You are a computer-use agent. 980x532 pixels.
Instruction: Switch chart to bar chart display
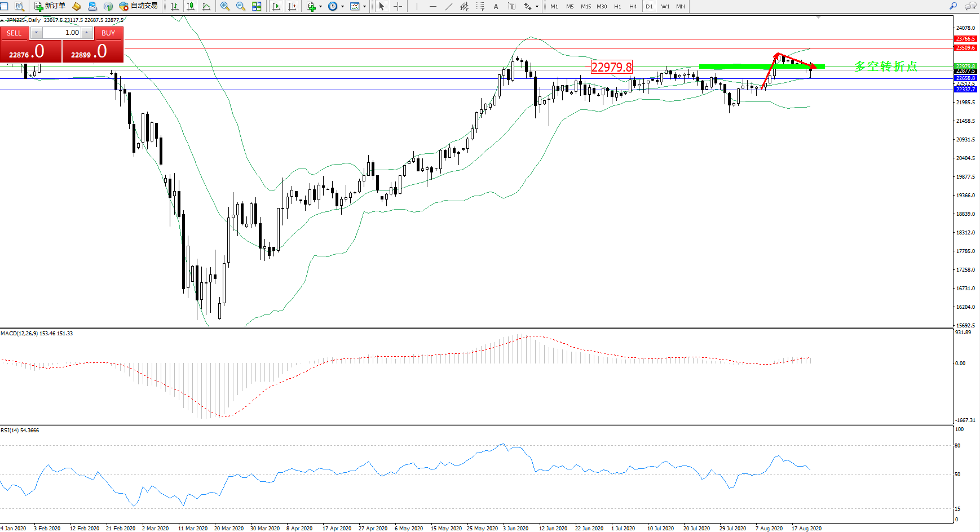click(175, 6)
